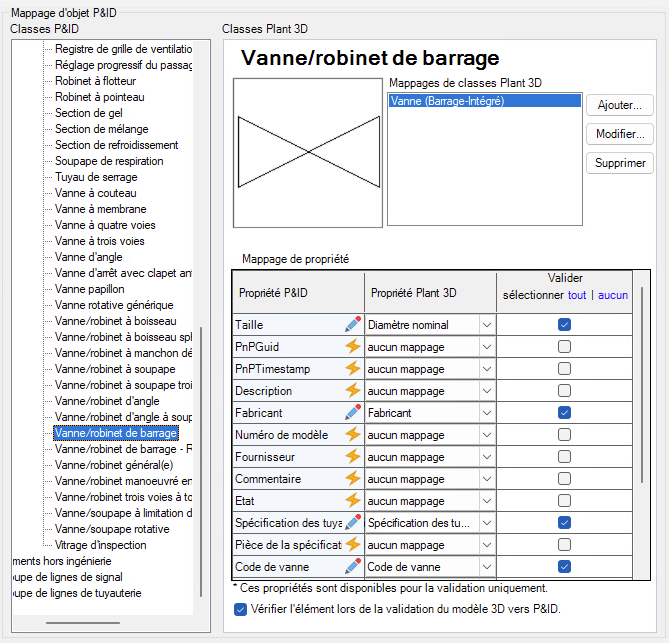Viewport: 669px width, 643px height.
Task: Click the class tree vertical scrollbar
Action: tap(201, 462)
